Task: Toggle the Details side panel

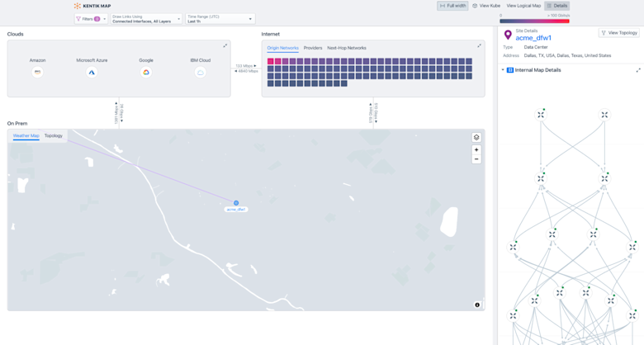Action: (x=557, y=6)
